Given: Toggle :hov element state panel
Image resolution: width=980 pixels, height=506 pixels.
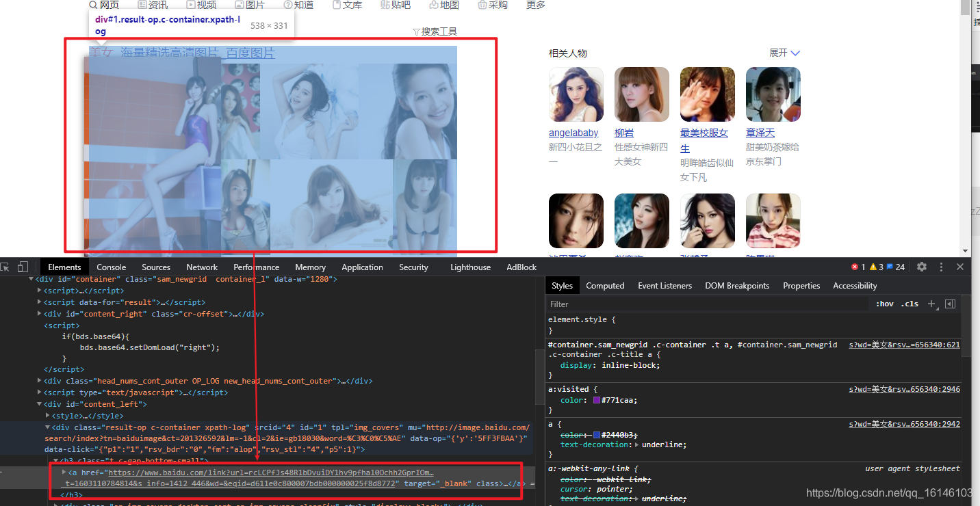Looking at the screenshot, I should tap(884, 304).
